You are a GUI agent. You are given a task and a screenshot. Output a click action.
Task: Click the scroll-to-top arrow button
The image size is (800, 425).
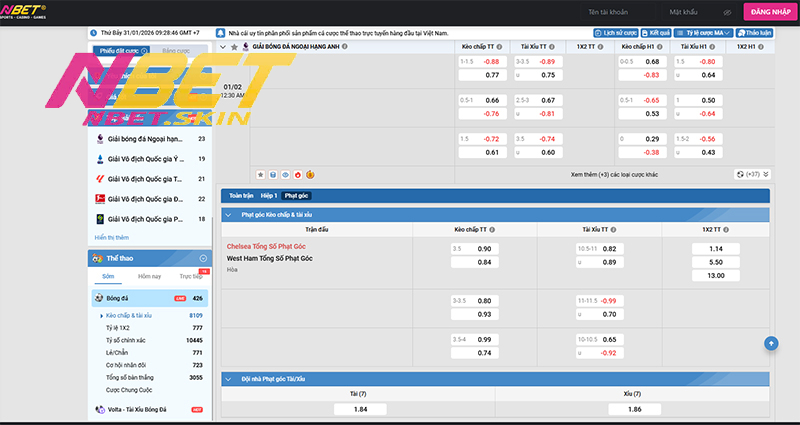pos(771,343)
